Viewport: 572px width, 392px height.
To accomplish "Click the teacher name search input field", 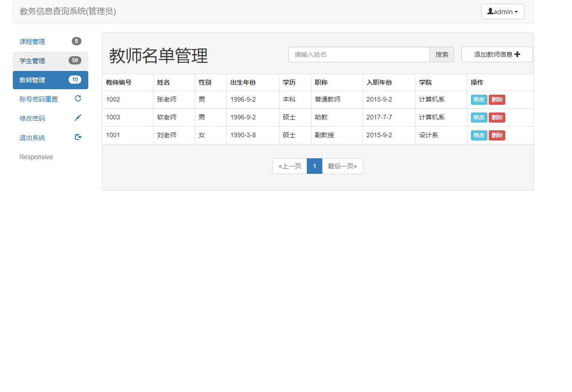I will pyautogui.click(x=359, y=54).
